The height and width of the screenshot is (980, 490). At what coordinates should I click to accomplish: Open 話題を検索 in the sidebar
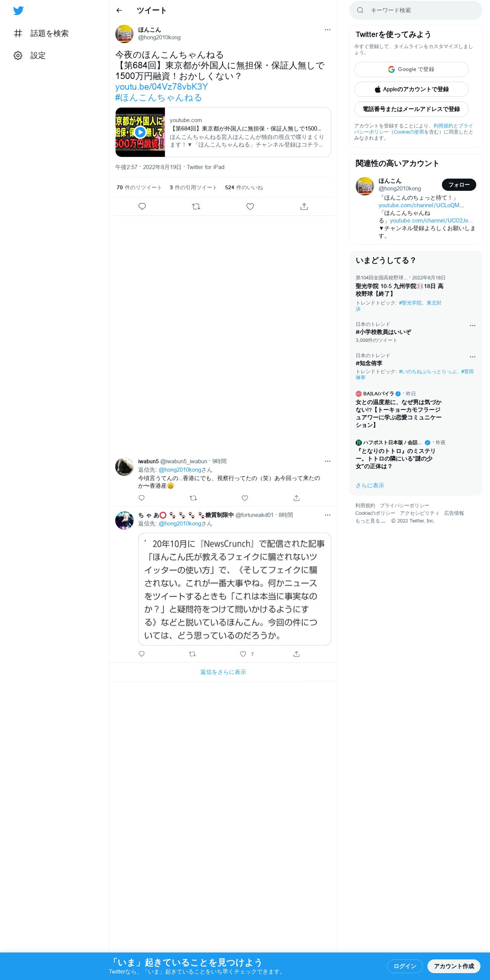coord(41,34)
